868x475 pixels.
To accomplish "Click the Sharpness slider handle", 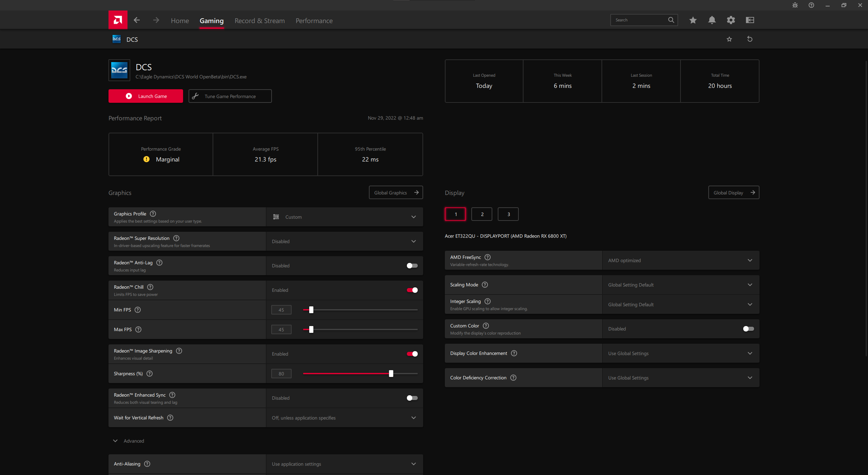I will (x=391, y=374).
